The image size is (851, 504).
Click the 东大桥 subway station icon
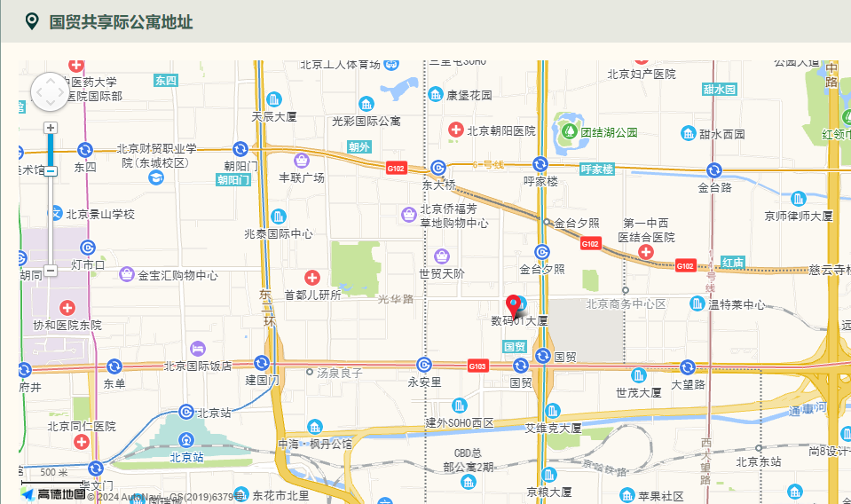[438, 168]
